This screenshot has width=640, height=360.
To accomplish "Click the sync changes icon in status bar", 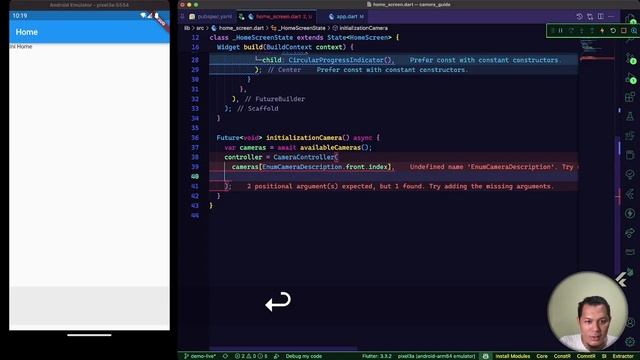I will tap(225, 356).
